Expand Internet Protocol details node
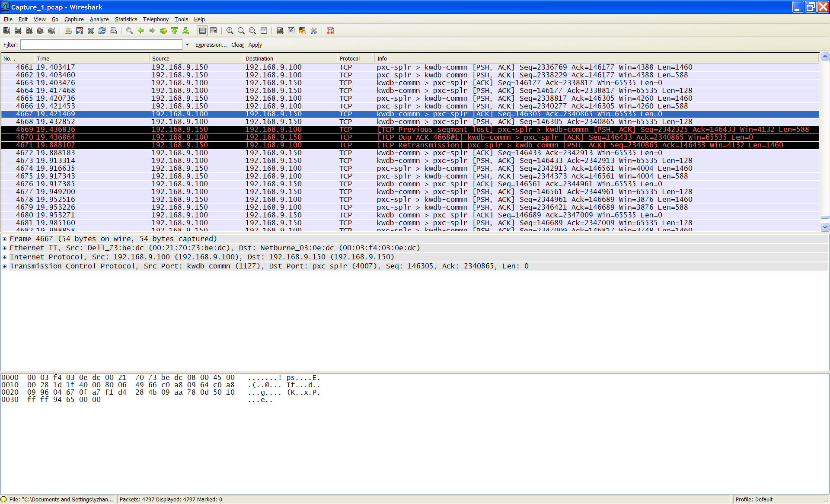 [x=4, y=257]
